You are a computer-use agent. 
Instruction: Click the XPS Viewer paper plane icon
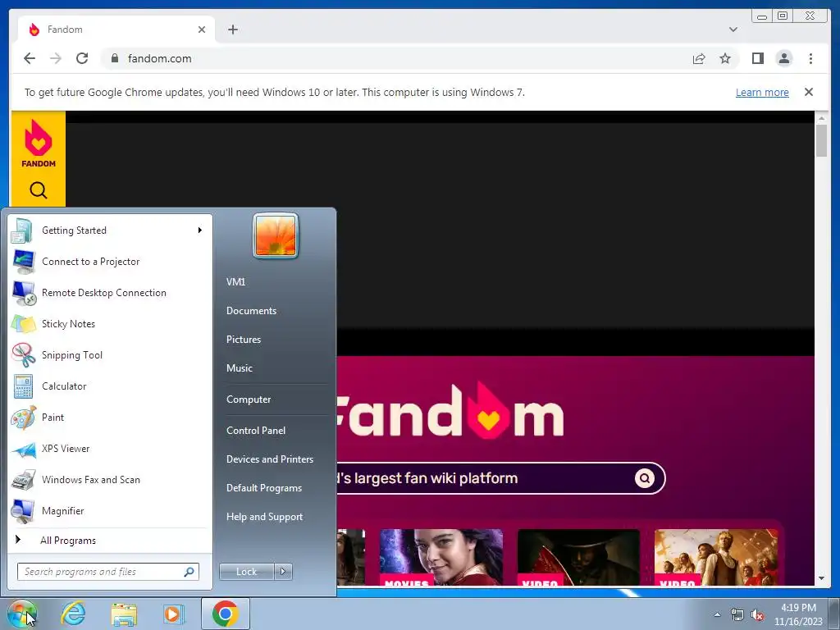click(24, 449)
